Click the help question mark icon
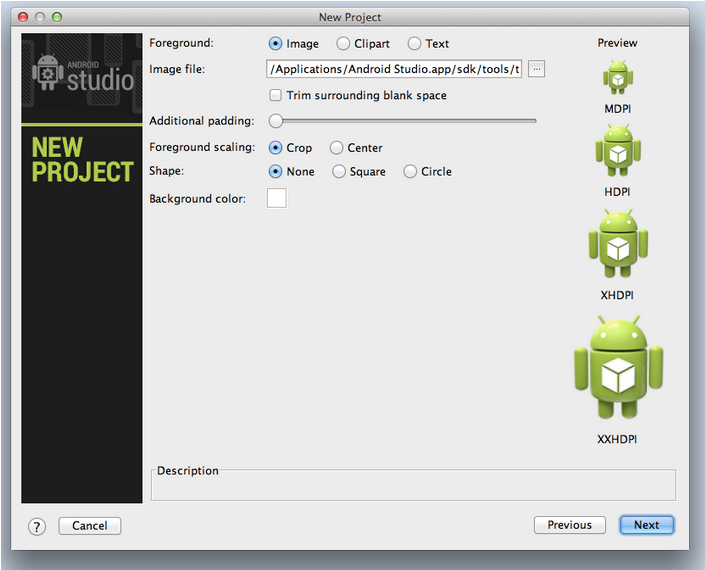This screenshot has height=570, width=705. pos(37,526)
